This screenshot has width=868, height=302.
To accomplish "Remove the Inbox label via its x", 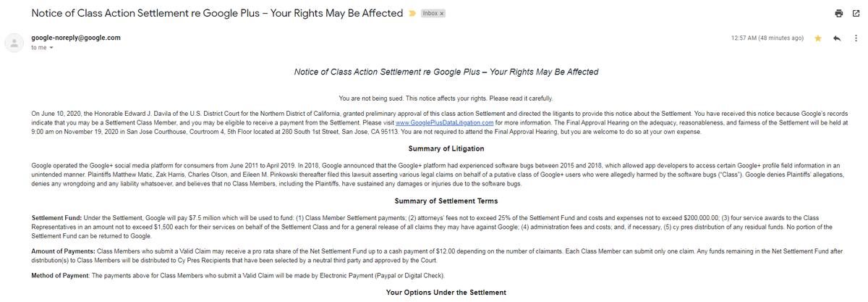I will (x=442, y=14).
